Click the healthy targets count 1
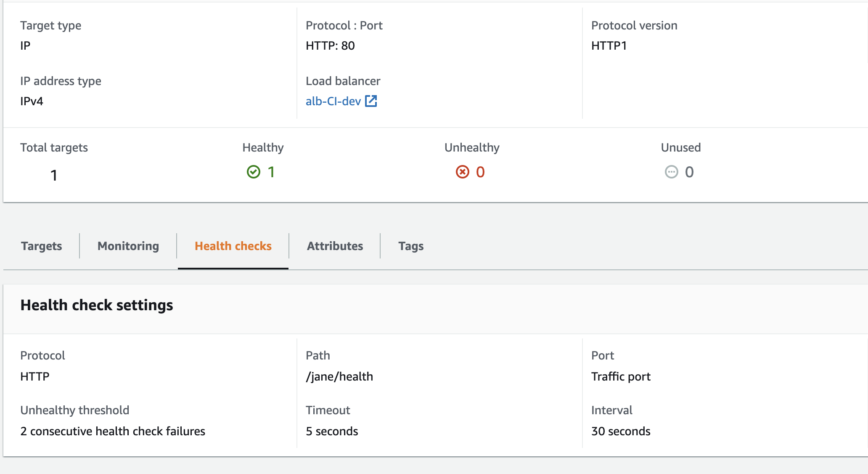Viewport: 868px width, 474px height. point(271,172)
